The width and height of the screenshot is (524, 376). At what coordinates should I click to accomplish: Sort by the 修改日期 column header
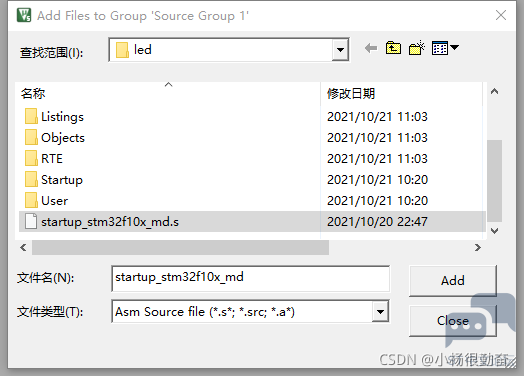click(401, 93)
